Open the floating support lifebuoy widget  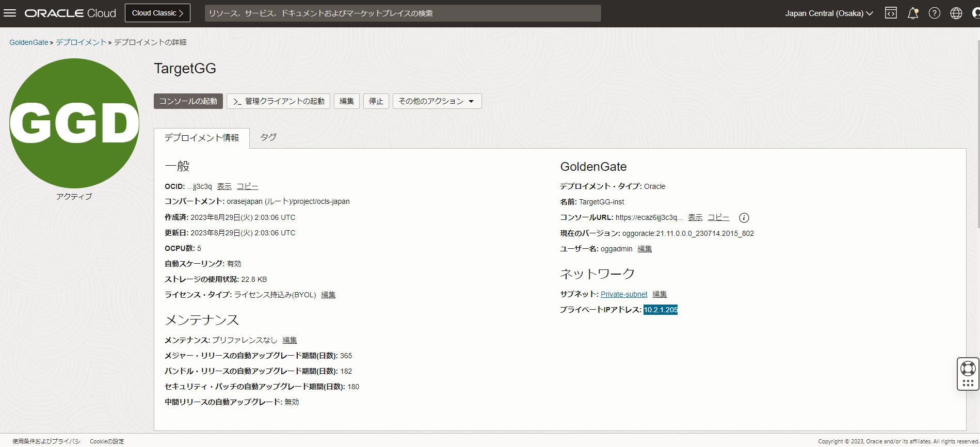pyautogui.click(x=968, y=374)
